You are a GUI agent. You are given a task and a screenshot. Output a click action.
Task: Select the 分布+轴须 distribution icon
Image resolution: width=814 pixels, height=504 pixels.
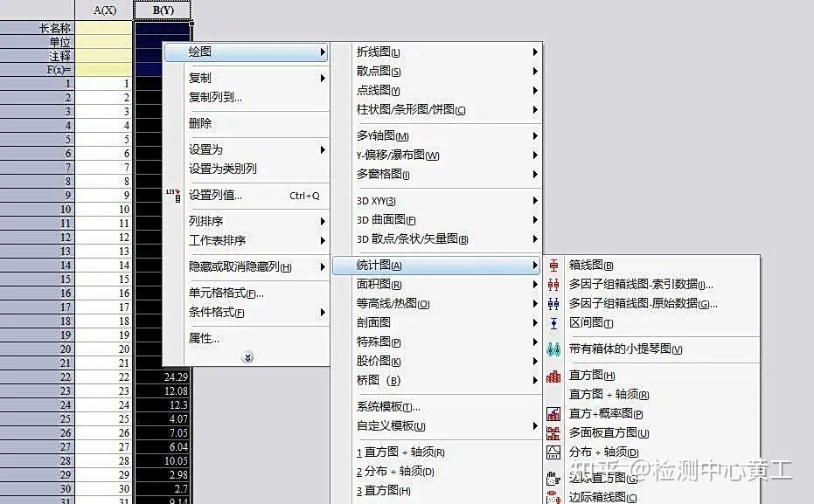pyautogui.click(x=553, y=452)
